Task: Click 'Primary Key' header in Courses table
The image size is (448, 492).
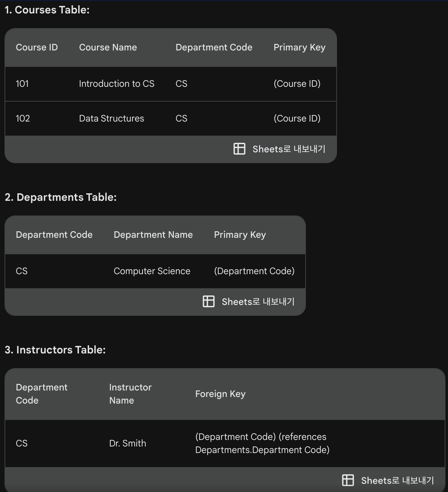Action: 300,47
